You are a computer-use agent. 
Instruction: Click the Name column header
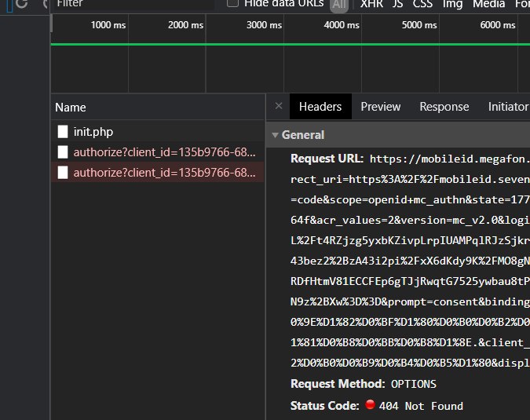[71, 107]
